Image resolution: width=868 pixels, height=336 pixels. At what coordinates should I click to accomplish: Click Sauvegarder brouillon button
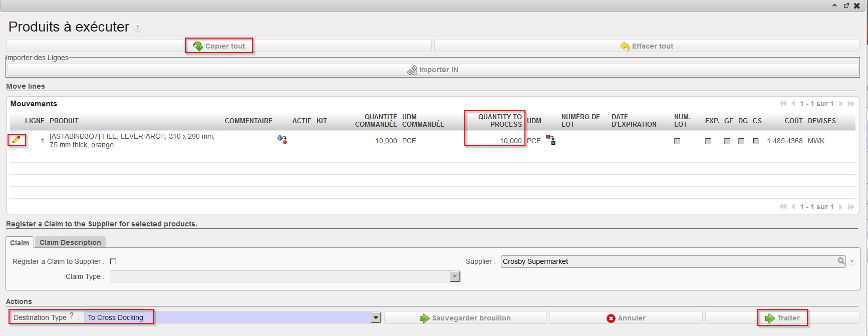pyautogui.click(x=465, y=318)
